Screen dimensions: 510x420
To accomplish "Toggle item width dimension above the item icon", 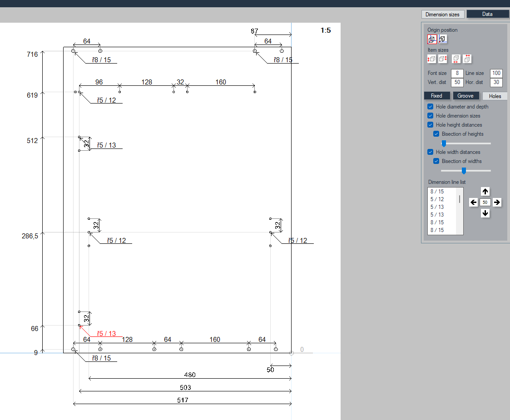I will 467,59.
